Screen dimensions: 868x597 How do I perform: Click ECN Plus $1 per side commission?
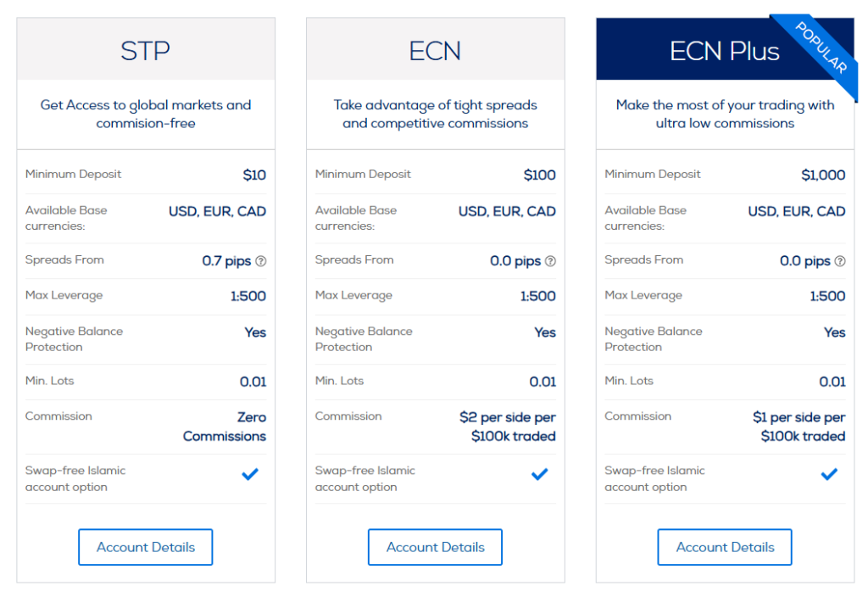[x=798, y=427]
